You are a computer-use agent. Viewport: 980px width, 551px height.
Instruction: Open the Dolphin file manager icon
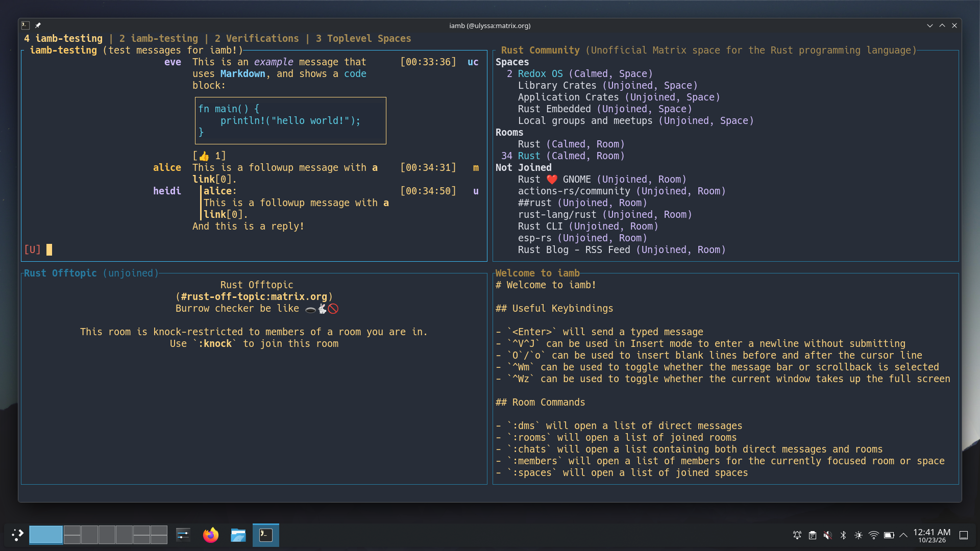[238, 535]
